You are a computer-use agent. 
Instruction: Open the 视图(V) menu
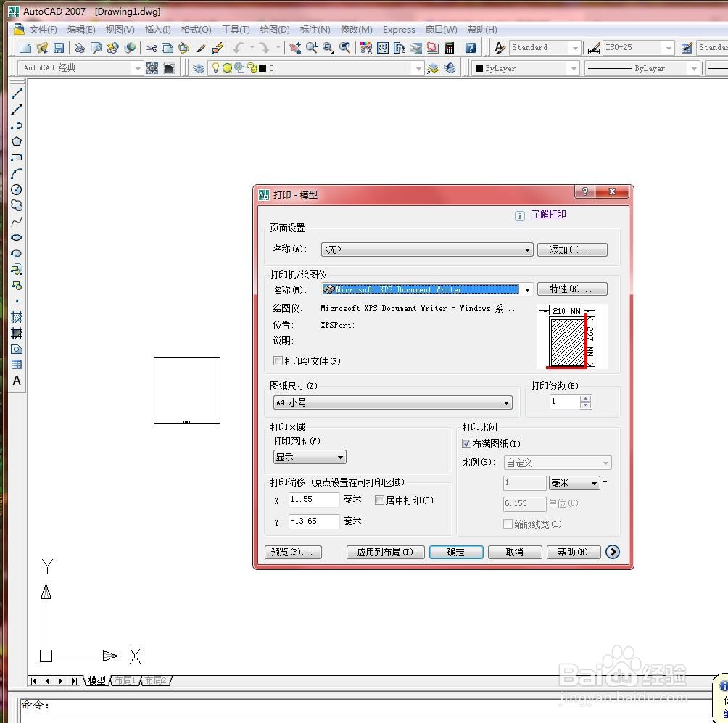coord(120,30)
